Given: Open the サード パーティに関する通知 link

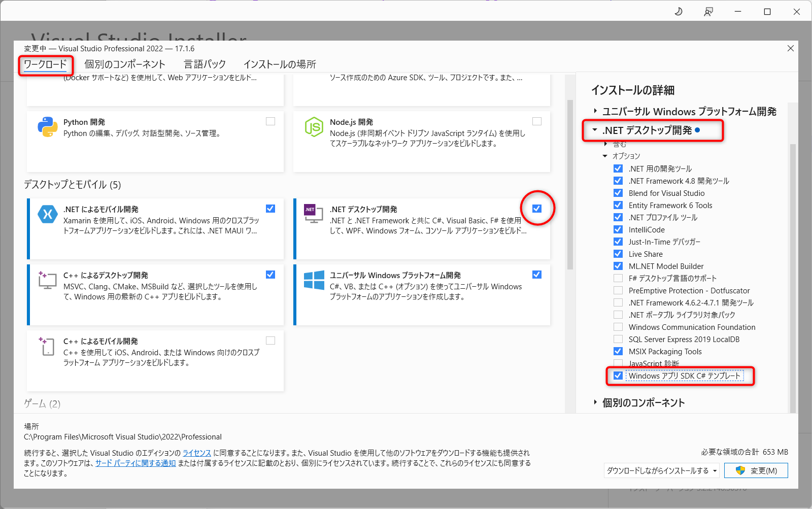Looking at the screenshot, I should click(x=136, y=463).
